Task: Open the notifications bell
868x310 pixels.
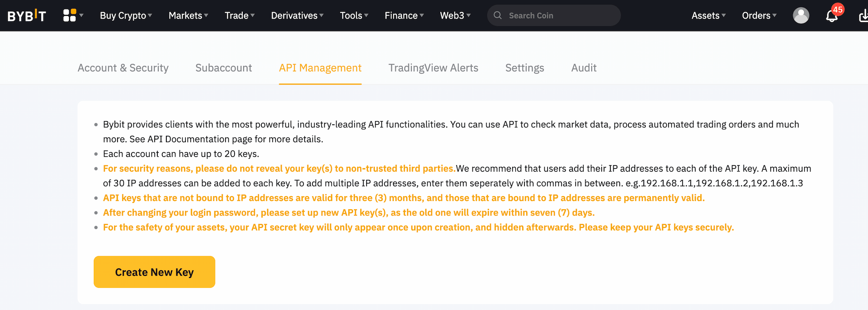Action: tap(831, 16)
